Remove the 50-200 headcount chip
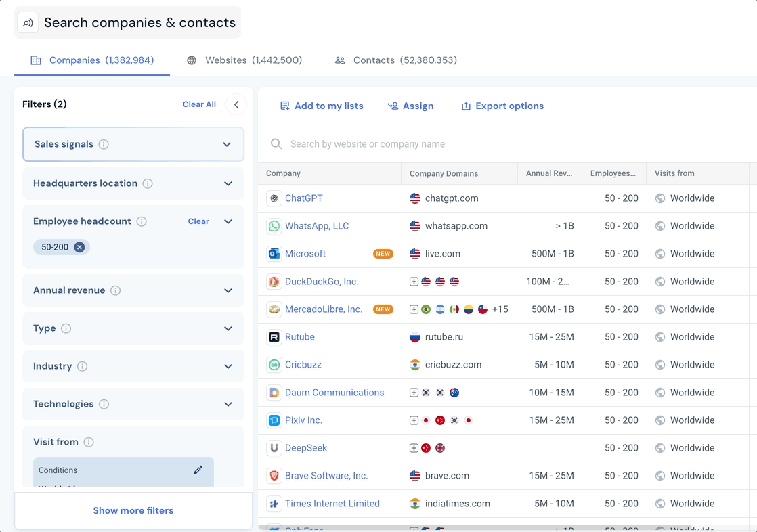 [79, 247]
